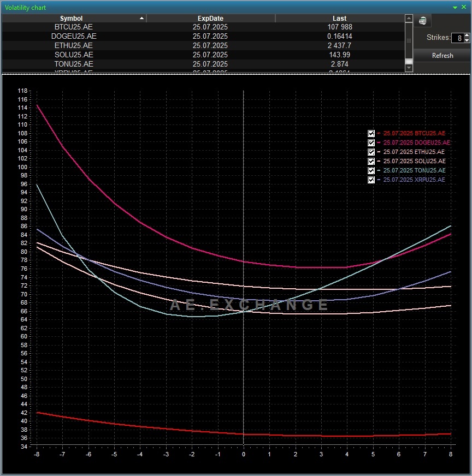Uncheck the BTCU25.AE legend checkbox

click(x=371, y=133)
